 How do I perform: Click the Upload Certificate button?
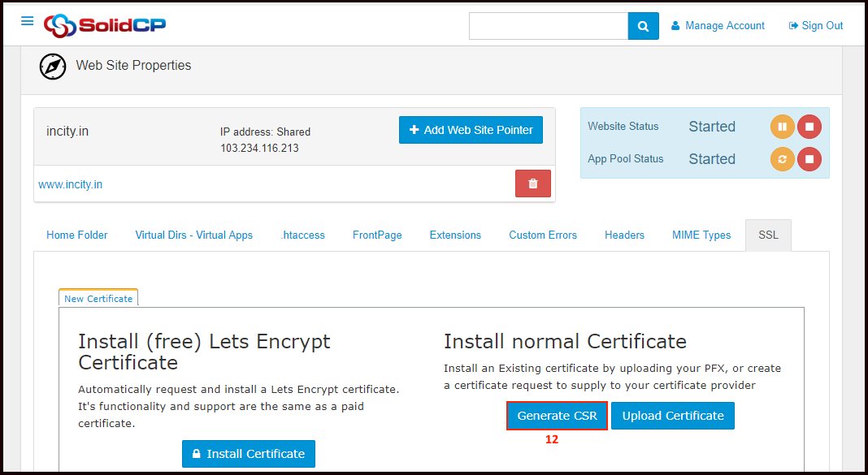(672, 416)
